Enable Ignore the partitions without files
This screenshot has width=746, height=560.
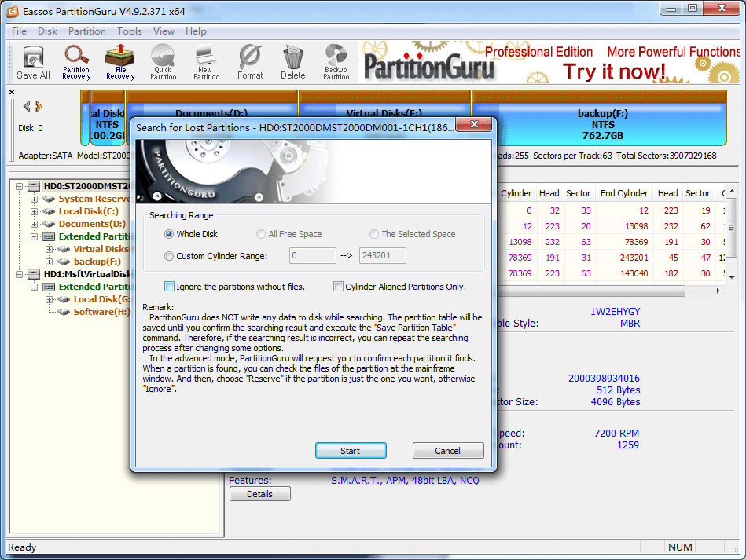pyautogui.click(x=169, y=286)
